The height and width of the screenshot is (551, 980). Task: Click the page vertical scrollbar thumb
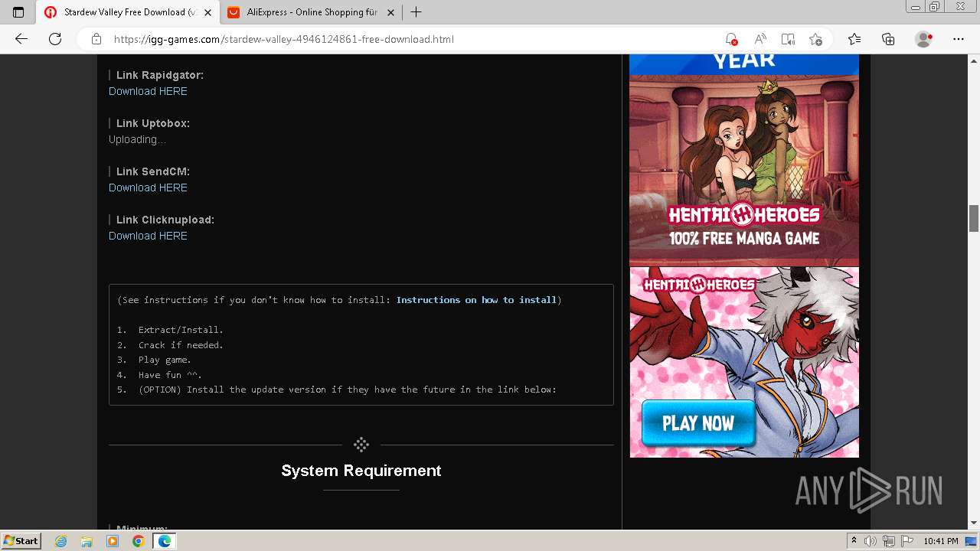point(974,218)
